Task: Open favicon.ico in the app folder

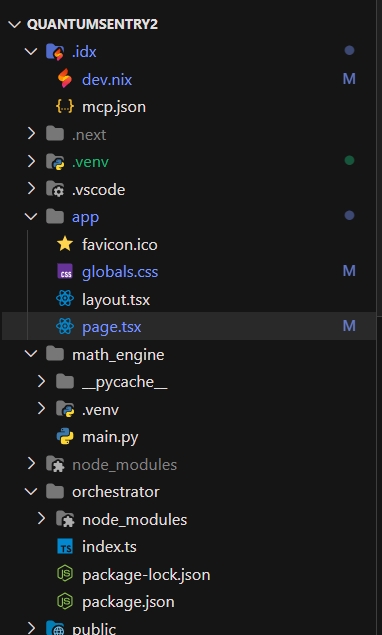Action: (120, 245)
